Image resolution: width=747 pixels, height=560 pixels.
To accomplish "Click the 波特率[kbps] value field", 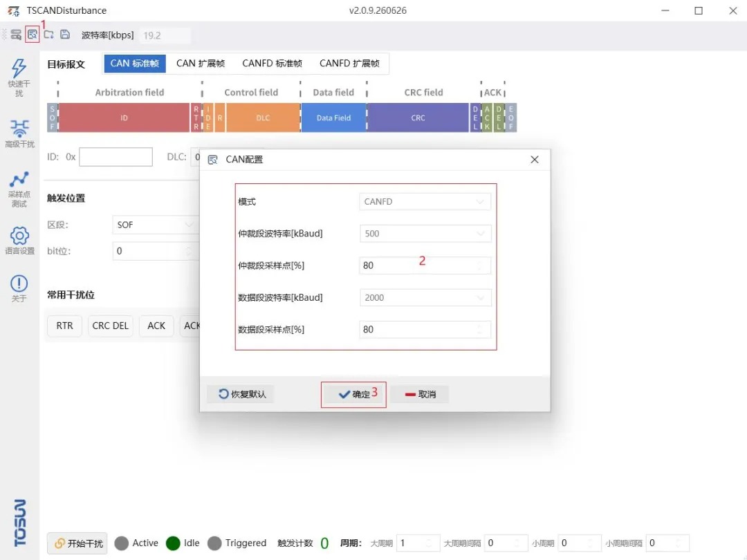I will tap(165, 35).
